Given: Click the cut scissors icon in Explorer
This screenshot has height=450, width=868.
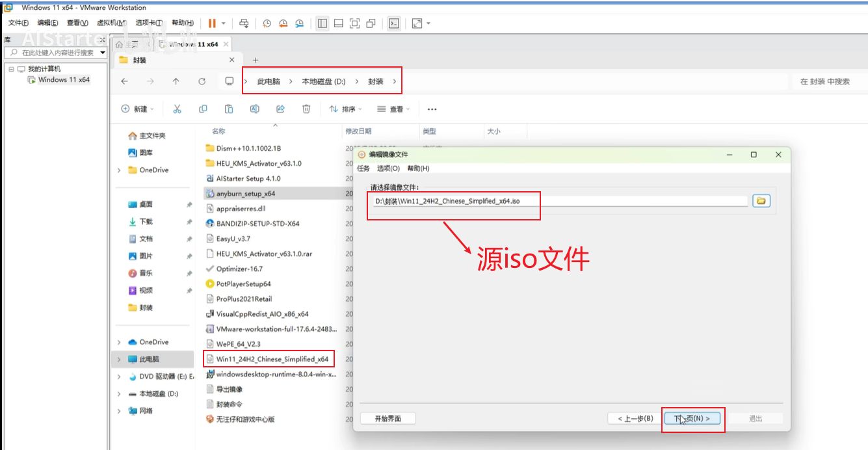Looking at the screenshot, I should tap(177, 109).
